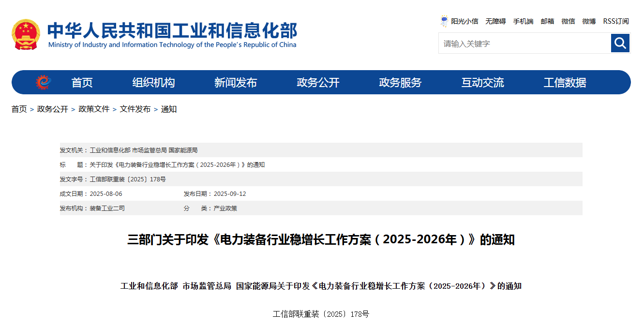Click the 阳光小信 robot mascot icon
The height and width of the screenshot is (326, 644).
pos(444,21)
